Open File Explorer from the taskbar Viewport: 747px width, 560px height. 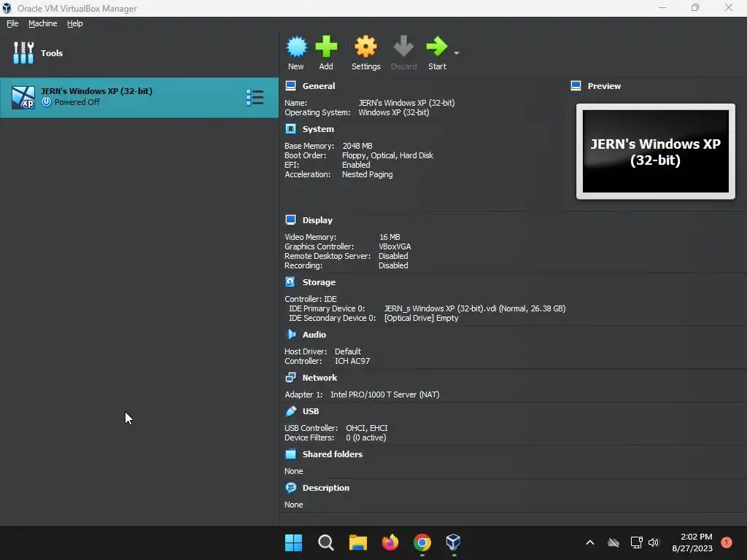point(357,542)
